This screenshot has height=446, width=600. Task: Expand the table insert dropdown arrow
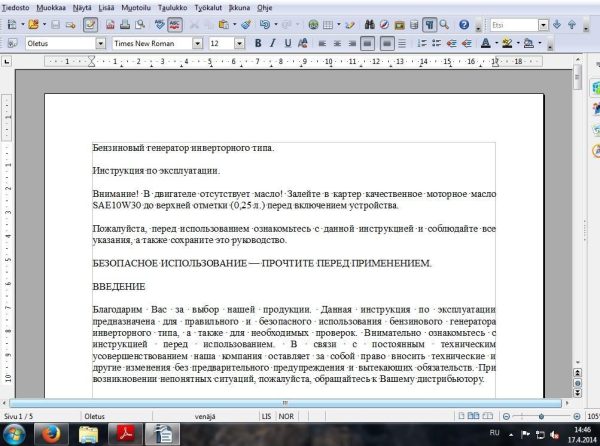coord(339,25)
